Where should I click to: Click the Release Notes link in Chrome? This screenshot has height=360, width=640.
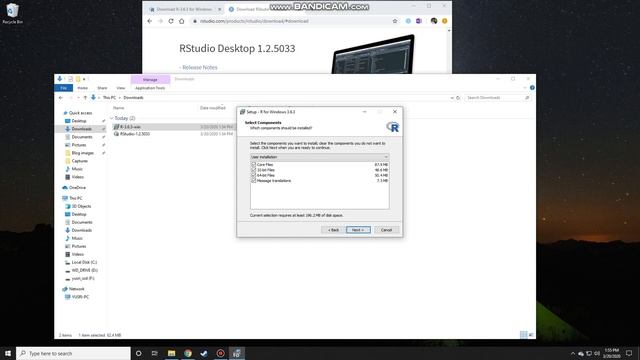pyautogui.click(x=200, y=67)
